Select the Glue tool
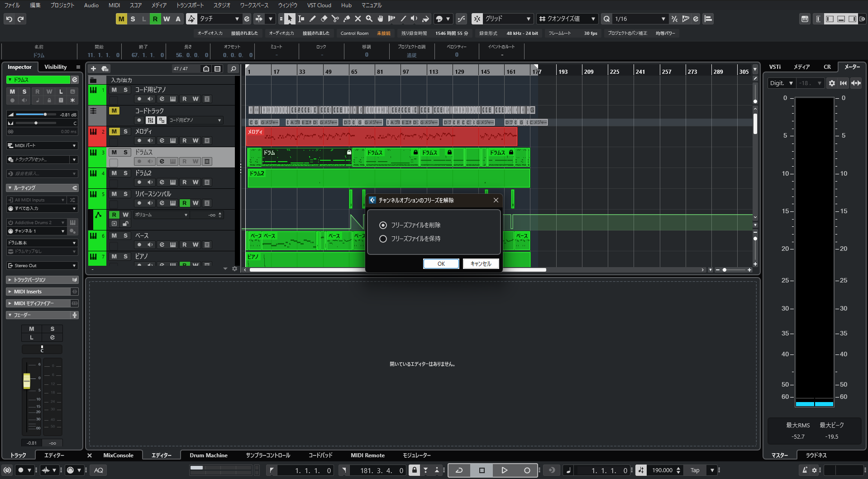 point(346,19)
